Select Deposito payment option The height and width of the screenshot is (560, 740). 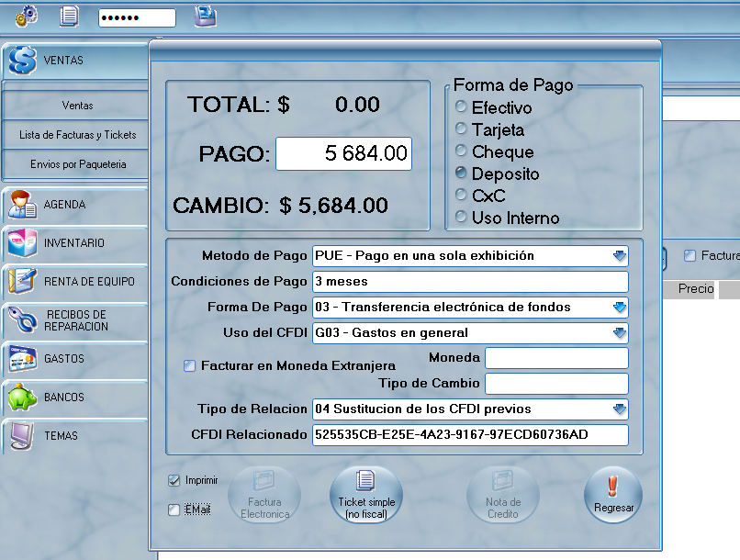(x=461, y=174)
